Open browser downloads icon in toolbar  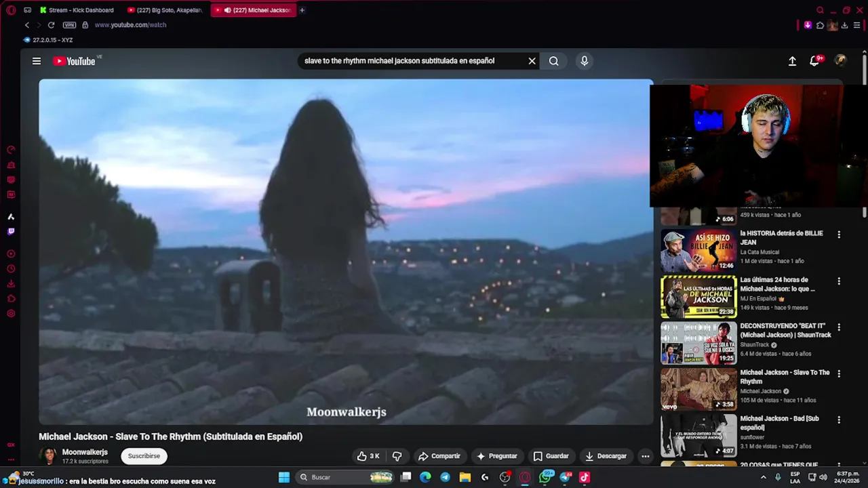pos(844,25)
